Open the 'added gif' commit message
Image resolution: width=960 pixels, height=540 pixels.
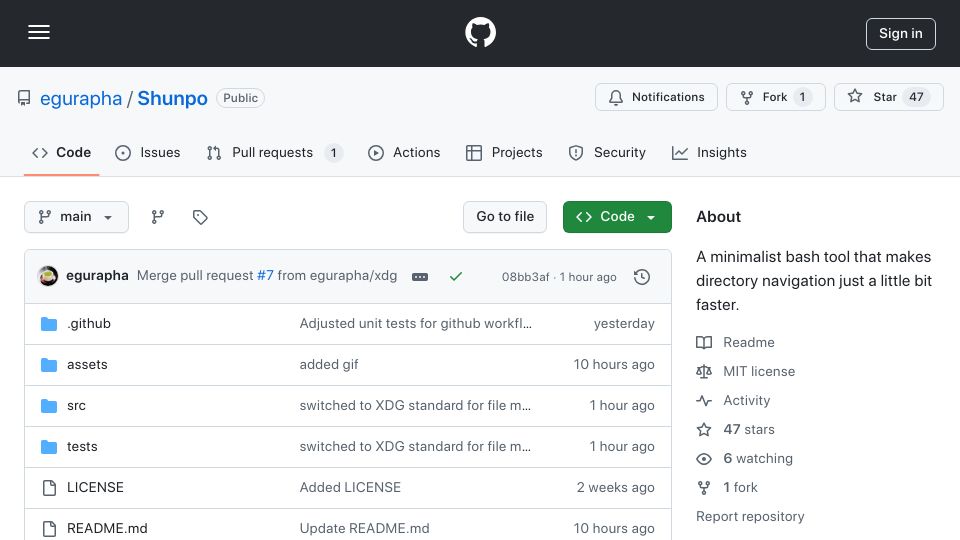coord(329,364)
